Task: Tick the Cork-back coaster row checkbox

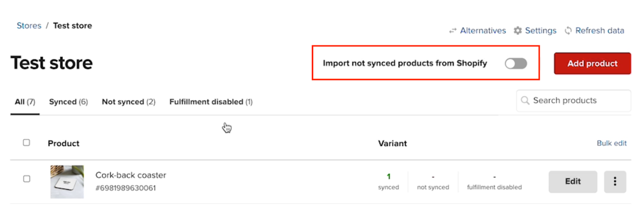Action: tap(27, 179)
